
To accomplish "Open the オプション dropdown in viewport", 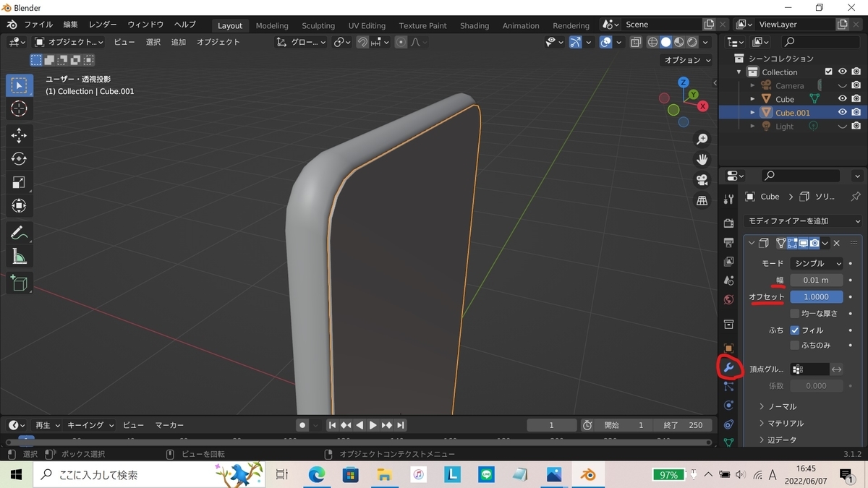I will point(686,60).
